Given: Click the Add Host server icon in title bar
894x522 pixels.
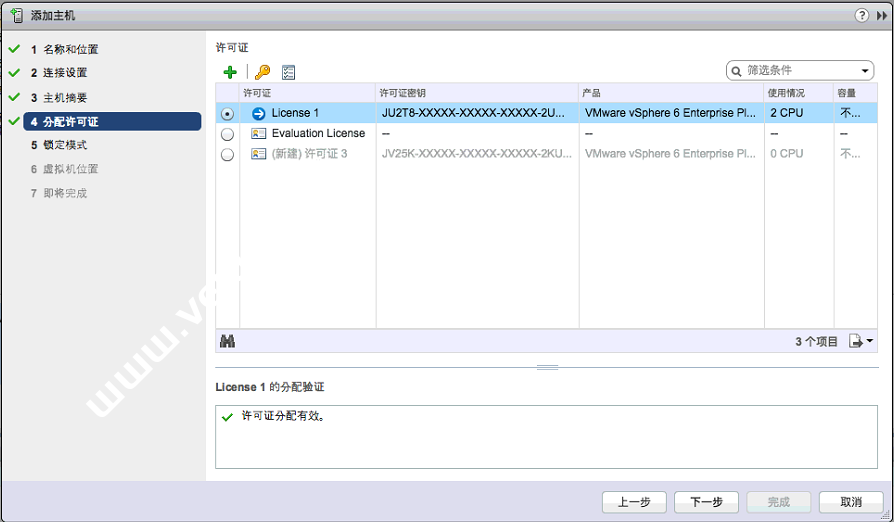Looking at the screenshot, I should click(x=17, y=15).
